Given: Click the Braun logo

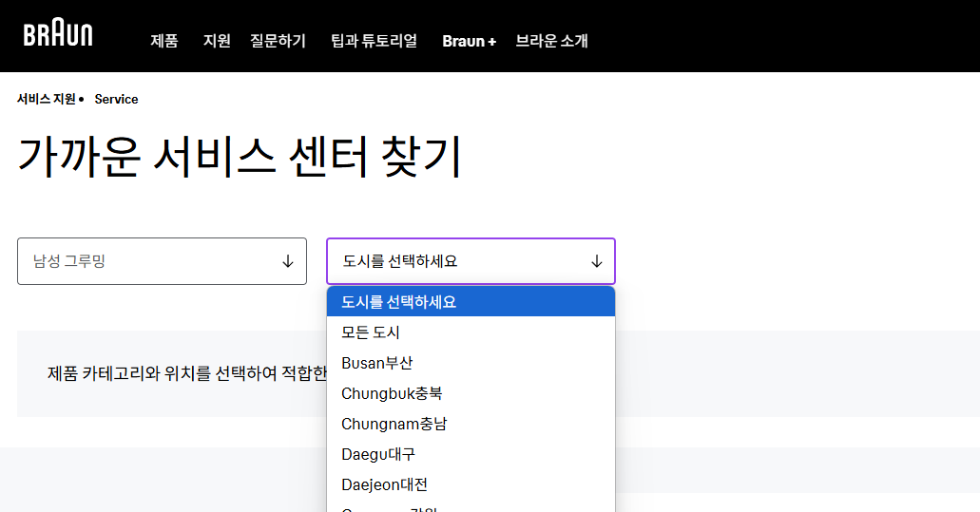Looking at the screenshot, I should [x=58, y=32].
